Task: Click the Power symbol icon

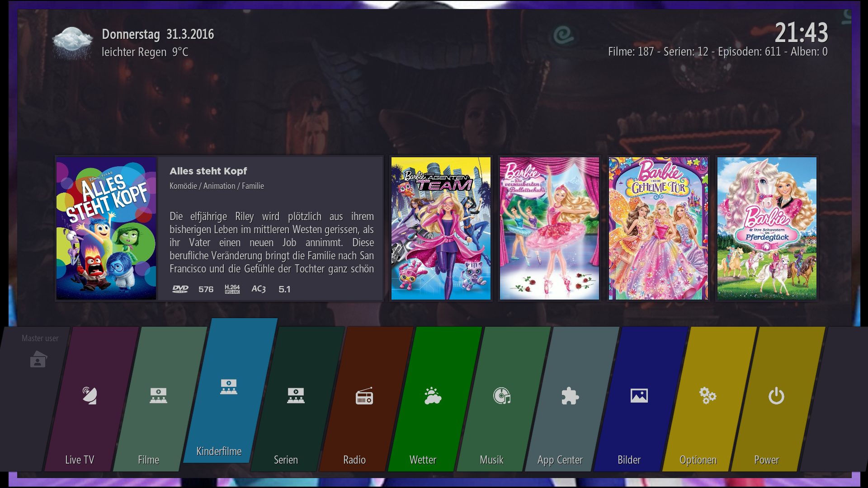Action: pyautogui.click(x=776, y=396)
